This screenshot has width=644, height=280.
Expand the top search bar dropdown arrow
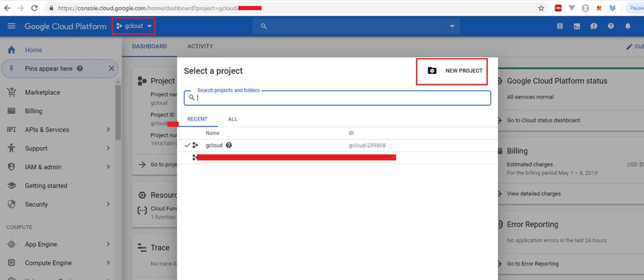452,26
